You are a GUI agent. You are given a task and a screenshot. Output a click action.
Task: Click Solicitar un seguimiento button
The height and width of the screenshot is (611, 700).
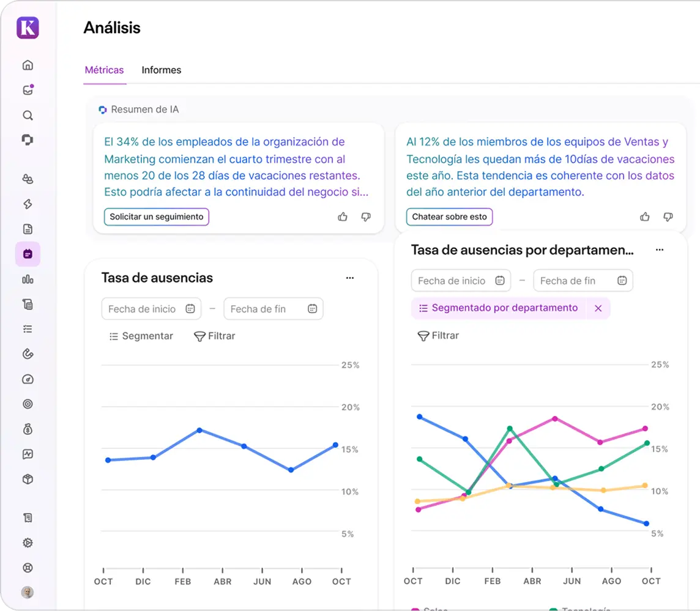click(156, 217)
